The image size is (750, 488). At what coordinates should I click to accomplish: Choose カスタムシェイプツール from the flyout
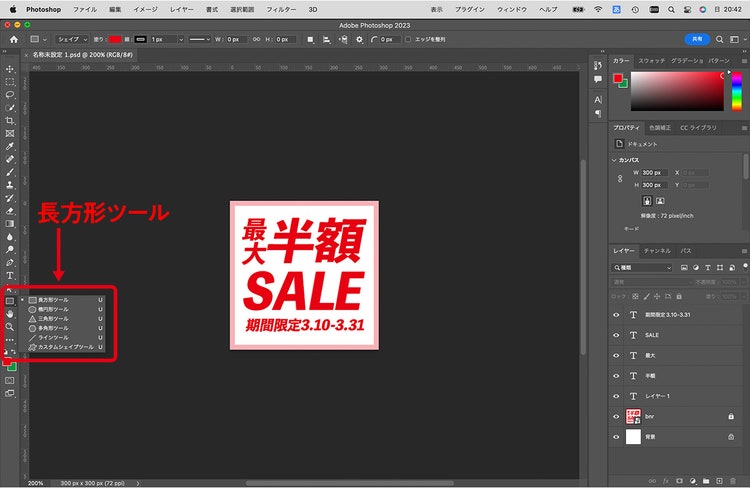pos(66,347)
